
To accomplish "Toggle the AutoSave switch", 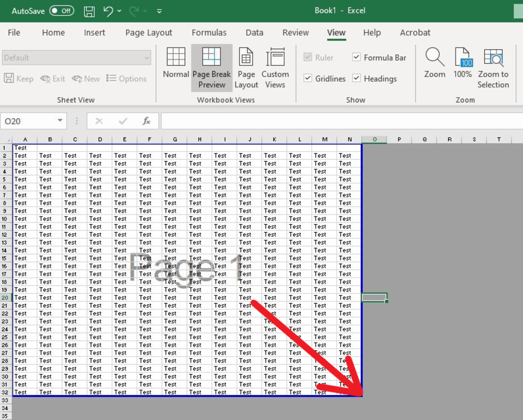I will point(61,11).
